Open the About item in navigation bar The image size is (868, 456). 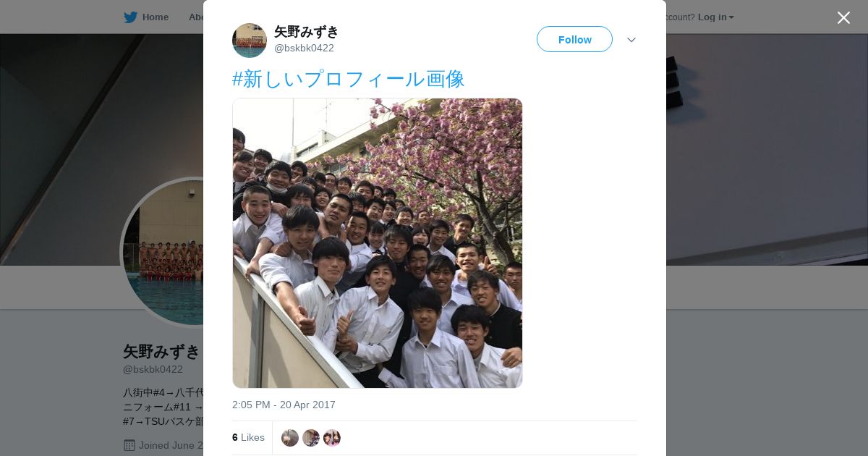point(196,17)
